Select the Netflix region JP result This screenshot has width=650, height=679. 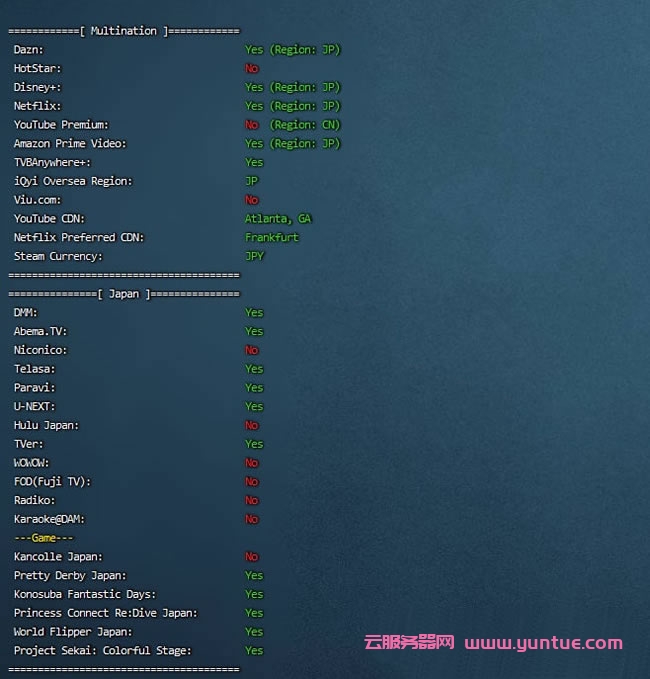[x=292, y=106]
